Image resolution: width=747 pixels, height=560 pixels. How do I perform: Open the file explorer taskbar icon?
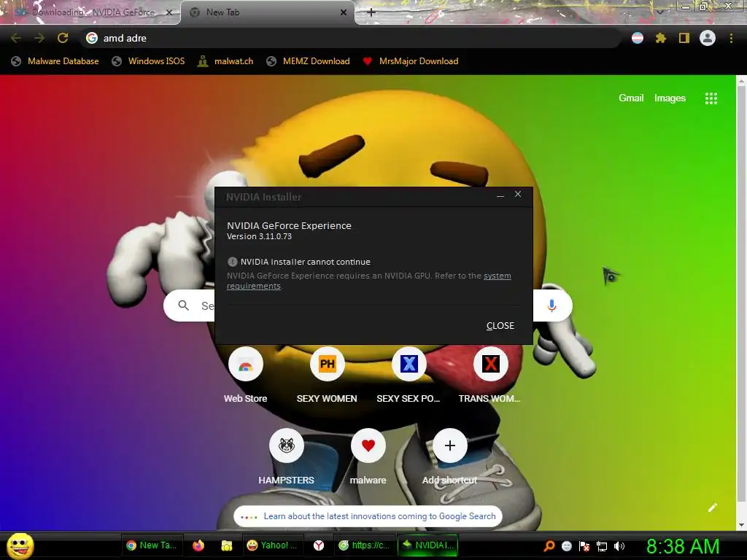pos(227,545)
